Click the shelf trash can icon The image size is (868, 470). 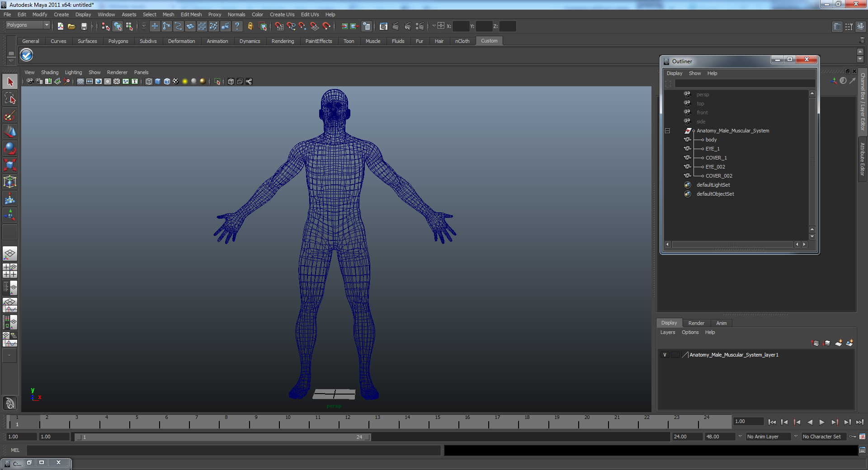click(862, 41)
